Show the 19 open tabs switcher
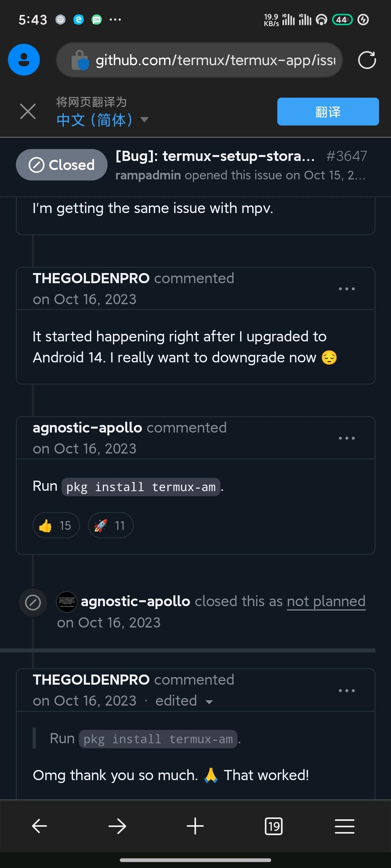Screen dimensions: 391x868 (274, 826)
